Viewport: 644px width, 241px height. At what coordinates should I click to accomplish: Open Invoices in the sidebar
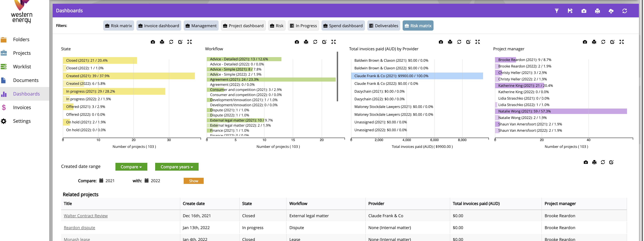(22, 107)
